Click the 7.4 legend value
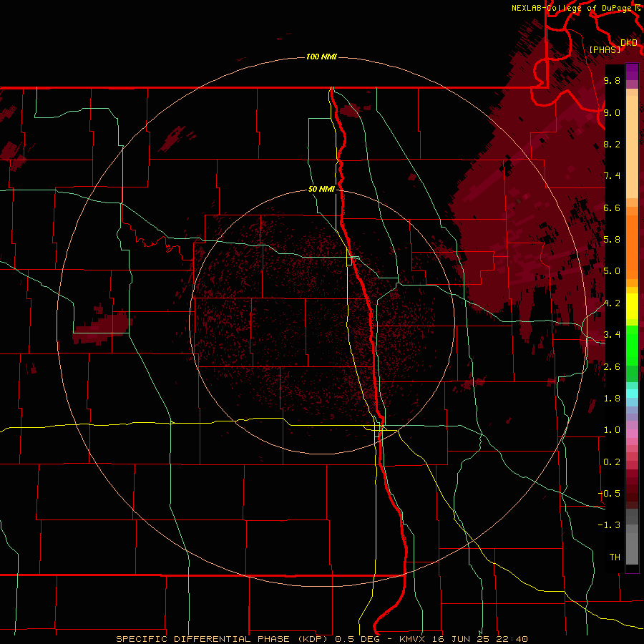This screenshot has width=644, height=644. point(612,176)
